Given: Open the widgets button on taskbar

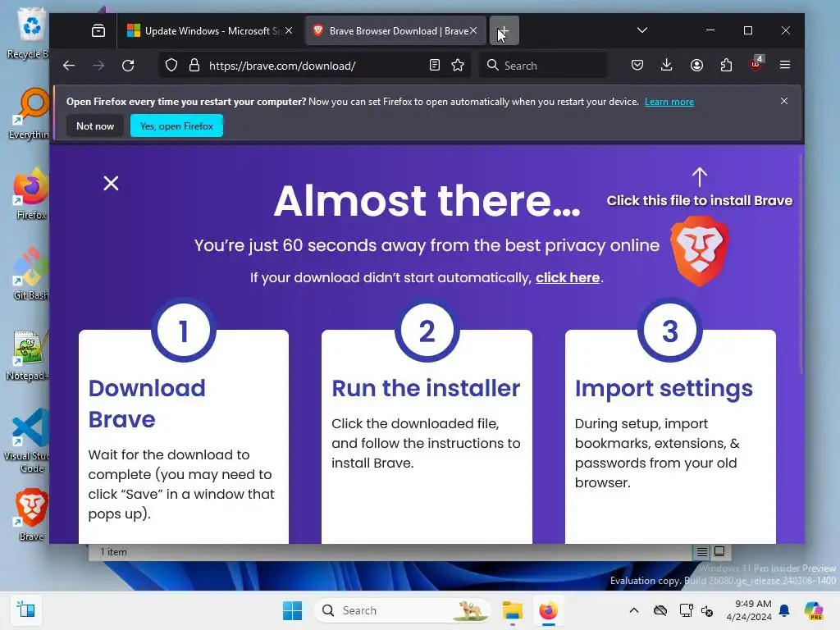Looking at the screenshot, I should [25, 610].
